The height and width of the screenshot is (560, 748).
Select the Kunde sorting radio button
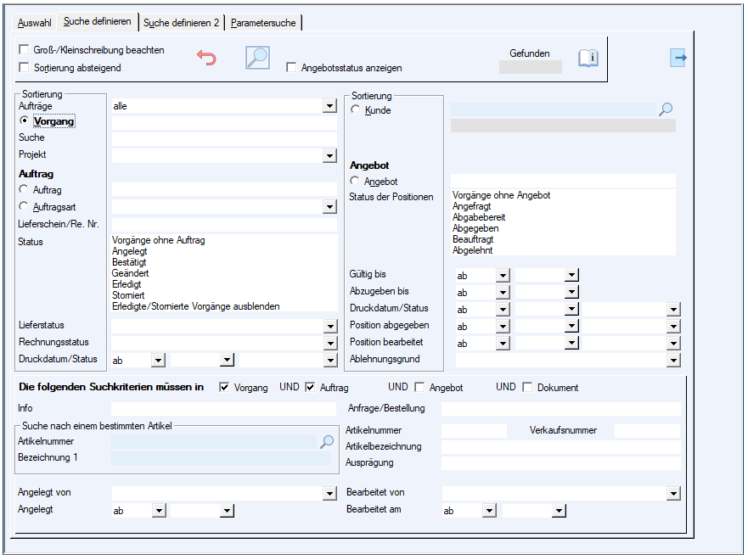[x=356, y=110]
